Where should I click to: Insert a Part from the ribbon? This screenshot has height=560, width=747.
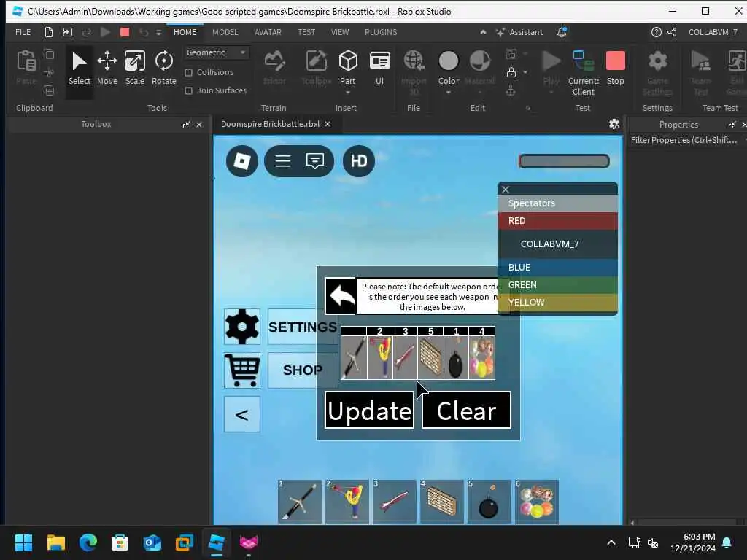[x=348, y=66]
